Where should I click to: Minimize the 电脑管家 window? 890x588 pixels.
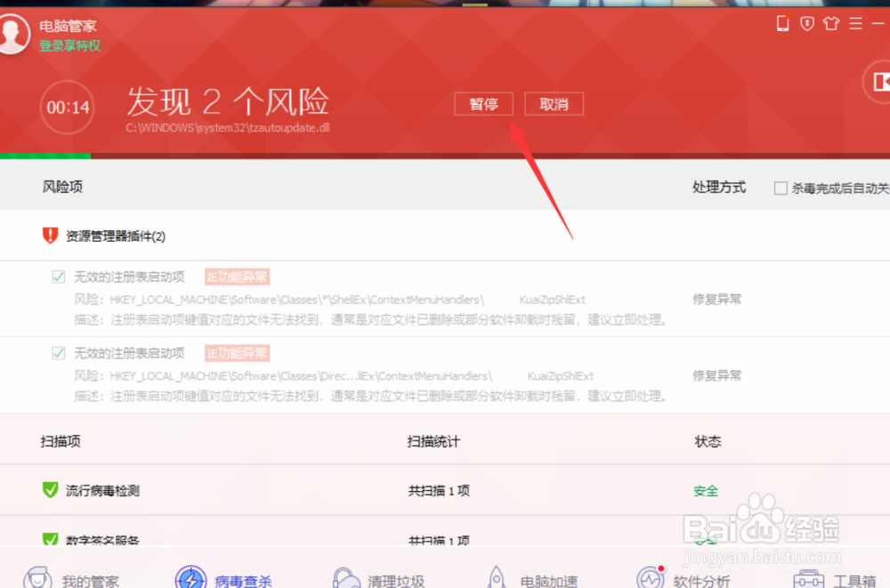878,23
